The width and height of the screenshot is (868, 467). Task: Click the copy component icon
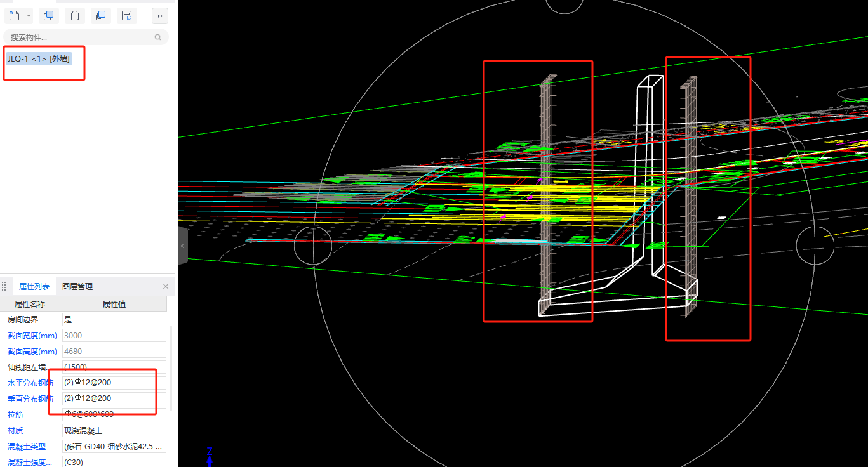pyautogui.click(x=48, y=16)
